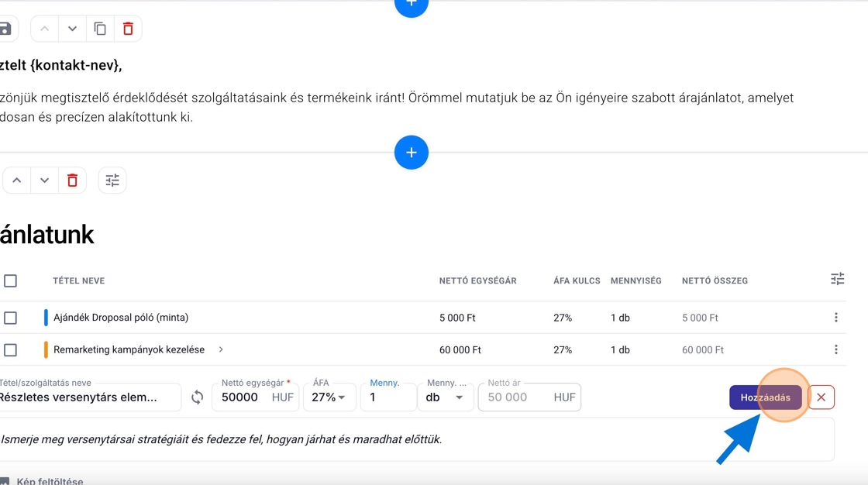868x485 pixels.
Task: Click the refresh icon beside item name
Action: (x=198, y=397)
